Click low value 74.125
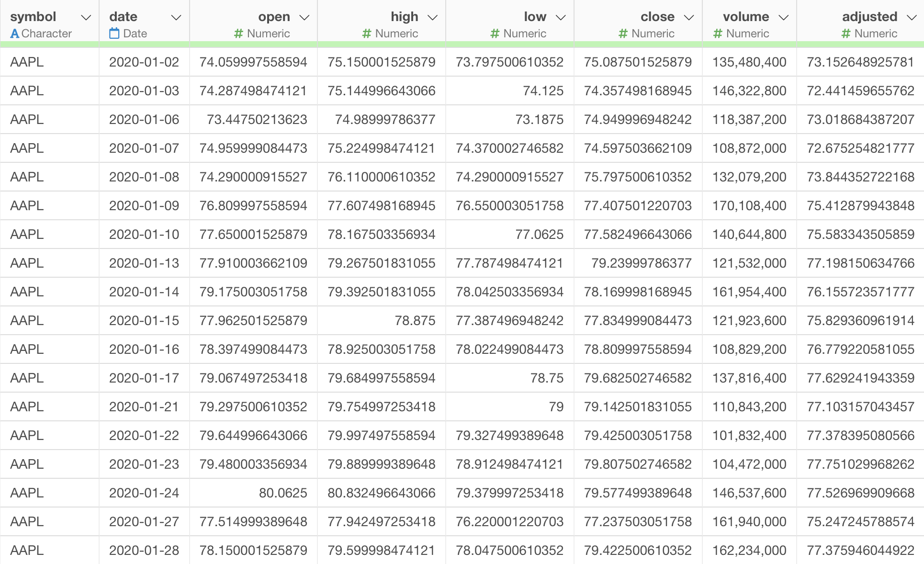Viewport: 924px width, 564px height. pos(543,91)
